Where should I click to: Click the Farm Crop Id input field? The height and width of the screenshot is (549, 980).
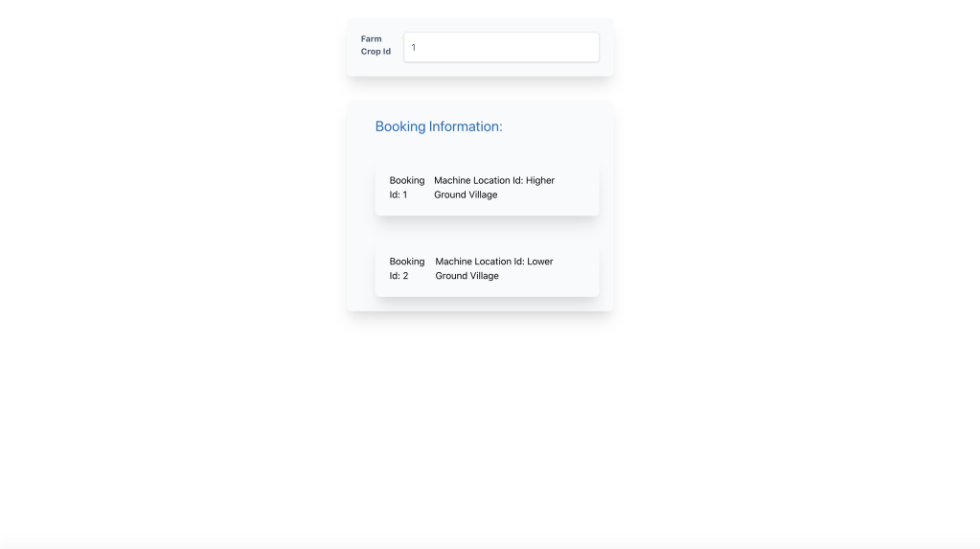(501, 47)
